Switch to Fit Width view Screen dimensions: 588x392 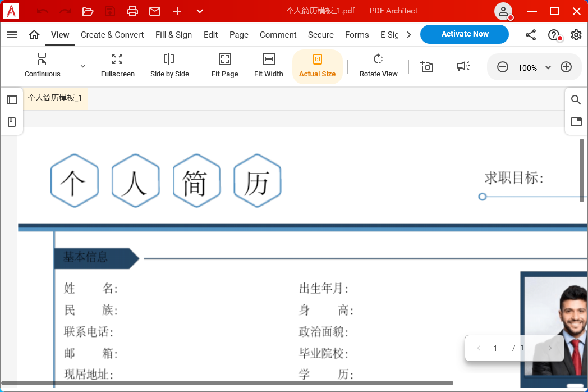pos(268,66)
